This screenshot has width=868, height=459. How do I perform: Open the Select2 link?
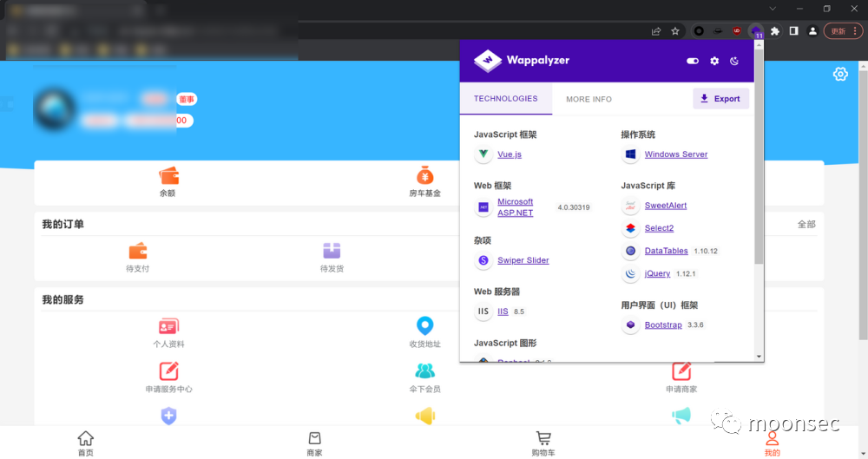tap(659, 228)
